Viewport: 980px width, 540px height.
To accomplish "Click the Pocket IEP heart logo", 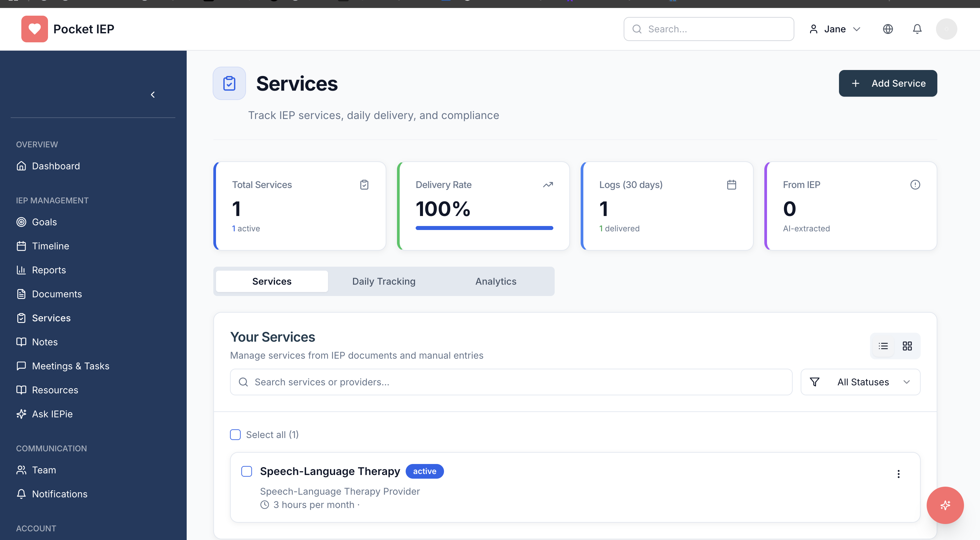I will (x=35, y=29).
